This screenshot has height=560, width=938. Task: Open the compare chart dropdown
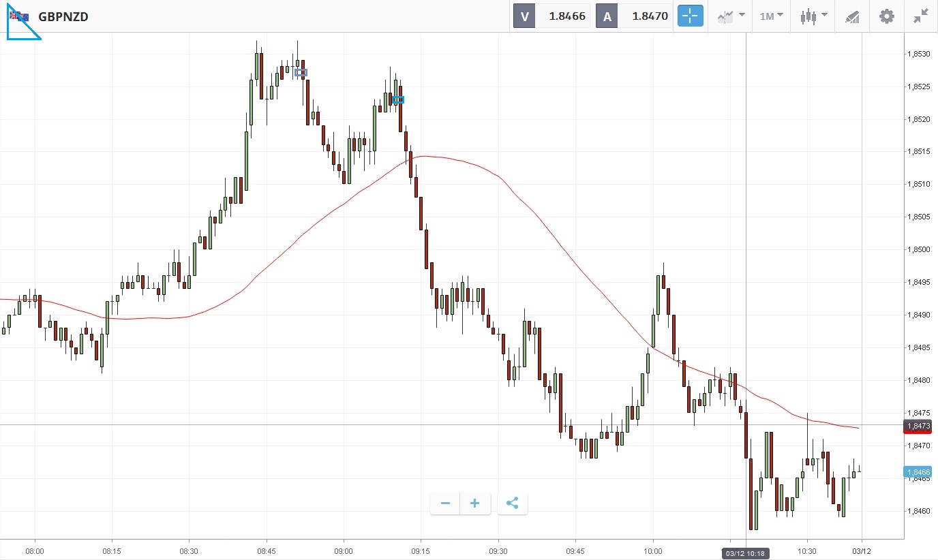731,16
